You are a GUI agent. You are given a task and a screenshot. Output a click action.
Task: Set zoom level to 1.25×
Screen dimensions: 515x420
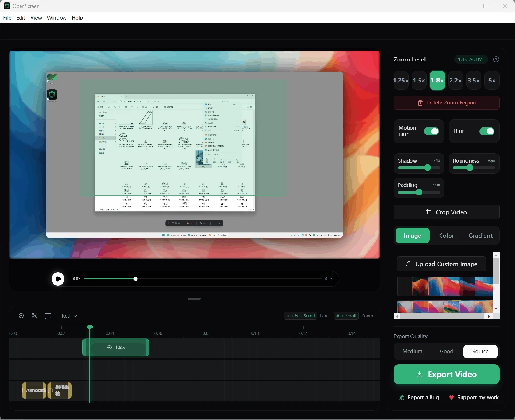pyautogui.click(x=401, y=81)
